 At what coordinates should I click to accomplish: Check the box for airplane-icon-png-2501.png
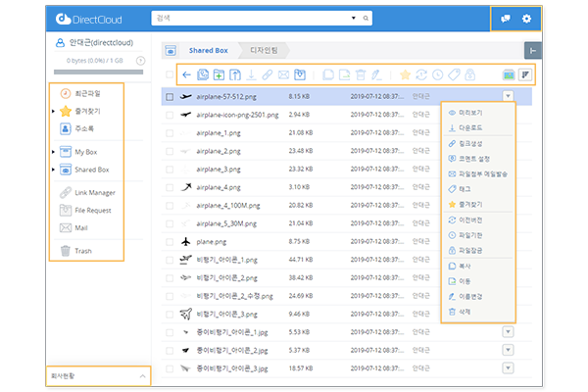[170, 115]
